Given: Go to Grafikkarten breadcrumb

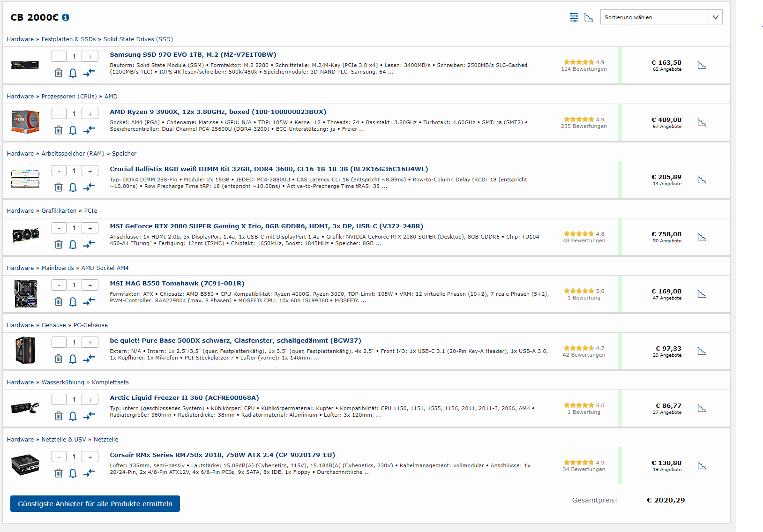Looking at the screenshot, I should (x=59, y=210).
